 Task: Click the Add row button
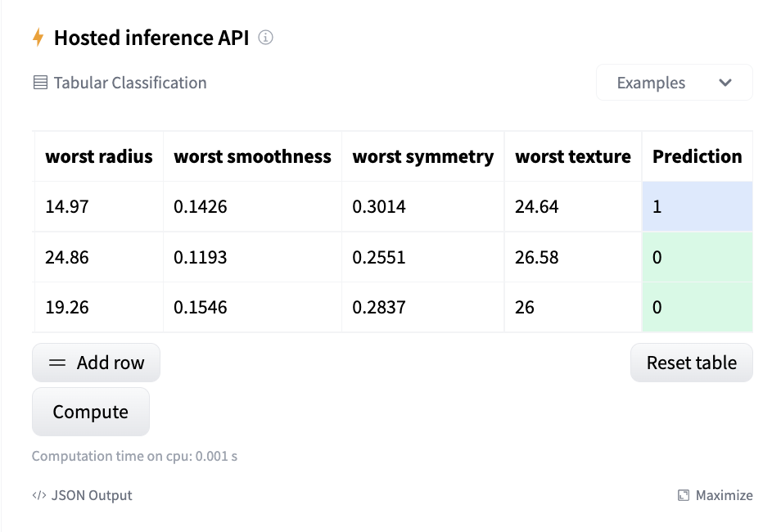pos(96,362)
